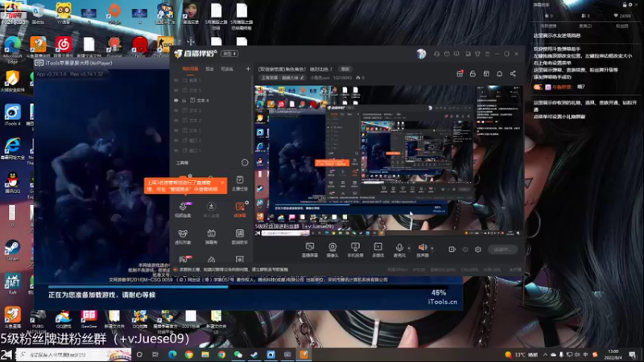Collapse the toolbox (工具箱) section
644x362 pixels.
pos(245,163)
